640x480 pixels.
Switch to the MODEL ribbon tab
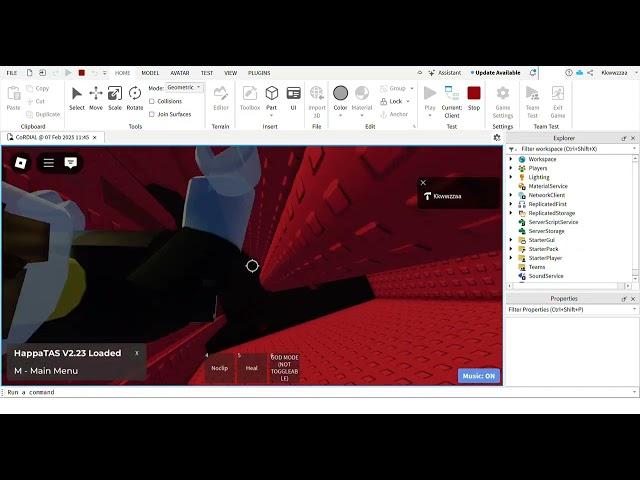tap(150, 73)
